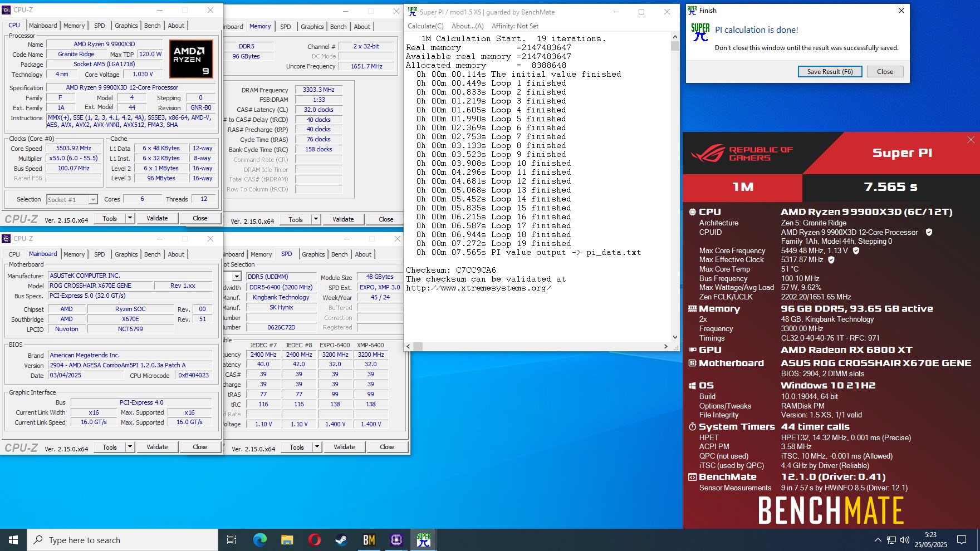980x551 pixels.
Task: Click the Republic of Gamers logo in BenchMate panel
Action: (742, 153)
